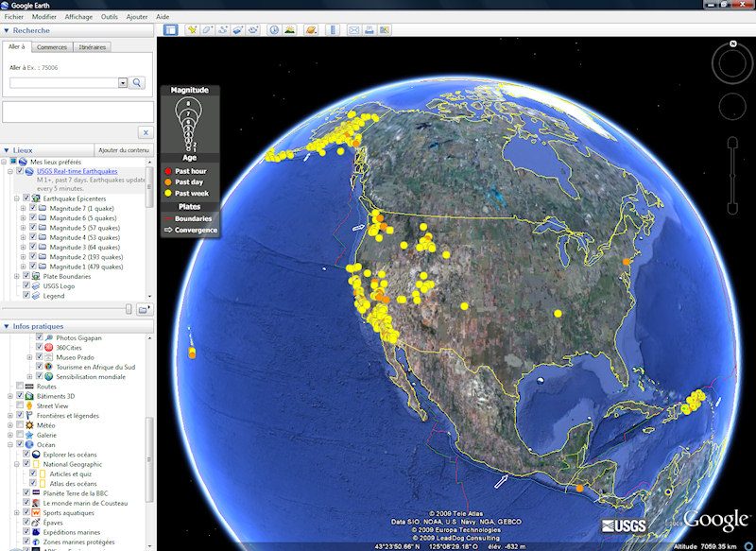Image resolution: width=756 pixels, height=551 pixels.
Task: Collapse the Recherche panel triangle
Action: pyautogui.click(x=7, y=30)
